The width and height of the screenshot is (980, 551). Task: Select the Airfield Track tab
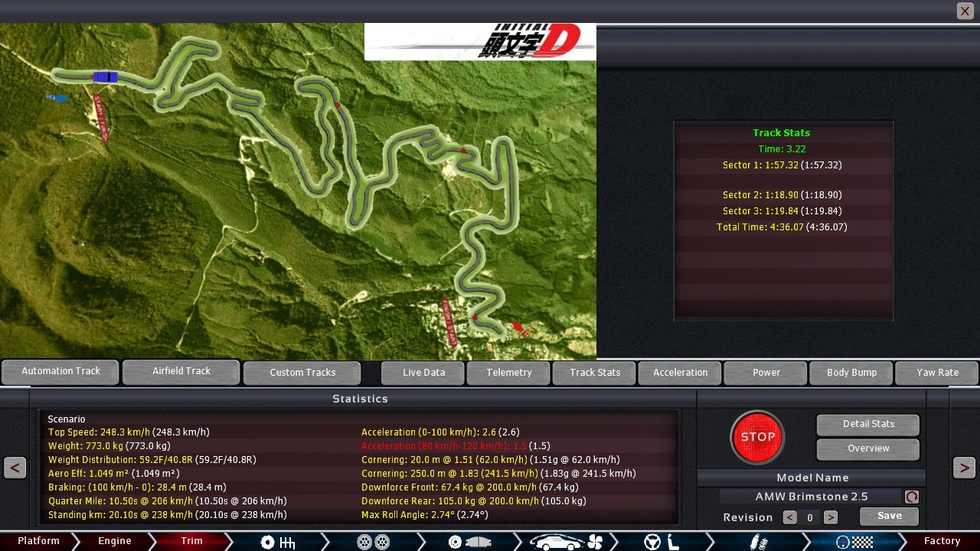(181, 371)
